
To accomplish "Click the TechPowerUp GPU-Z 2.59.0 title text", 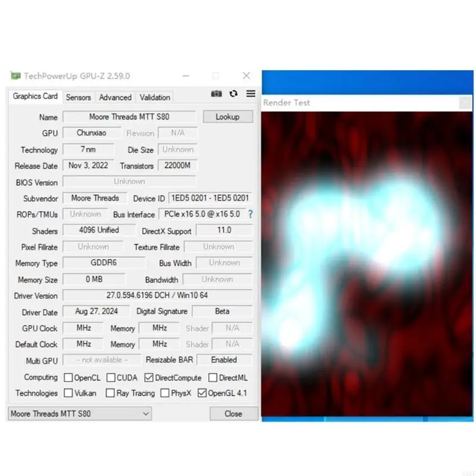I will point(77,76).
